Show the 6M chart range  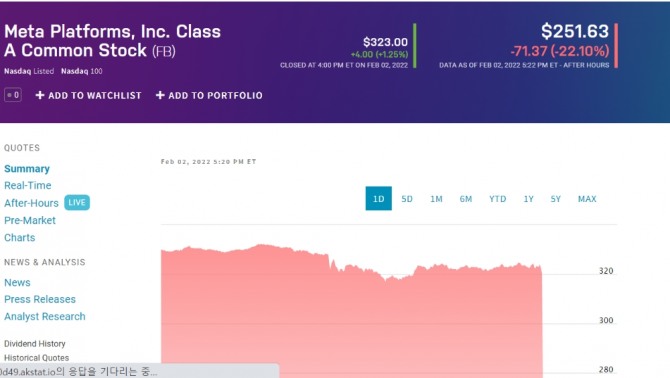coord(466,199)
